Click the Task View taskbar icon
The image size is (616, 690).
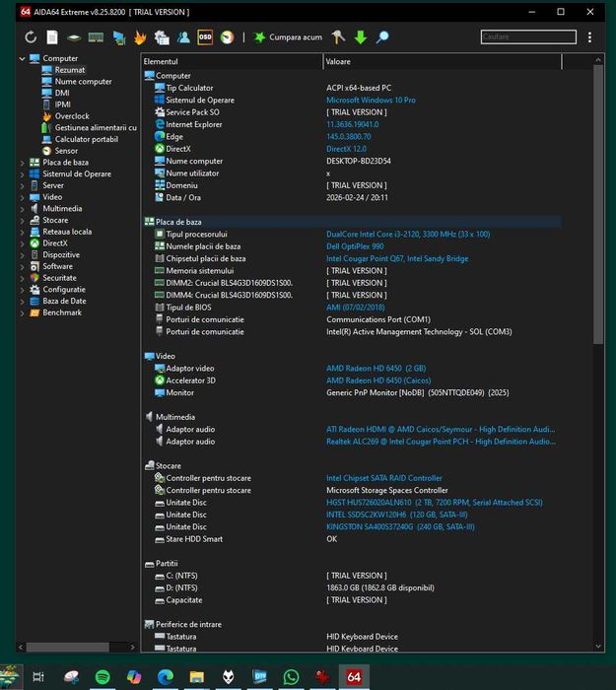pyautogui.click(x=38, y=677)
